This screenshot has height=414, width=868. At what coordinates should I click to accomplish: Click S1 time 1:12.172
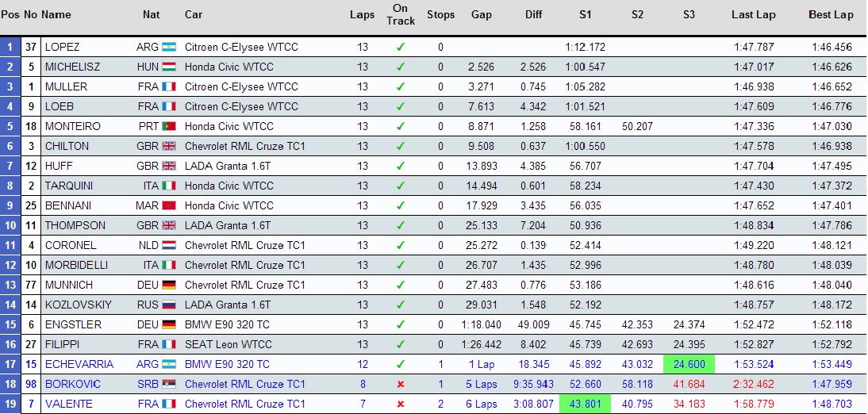[585, 47]
